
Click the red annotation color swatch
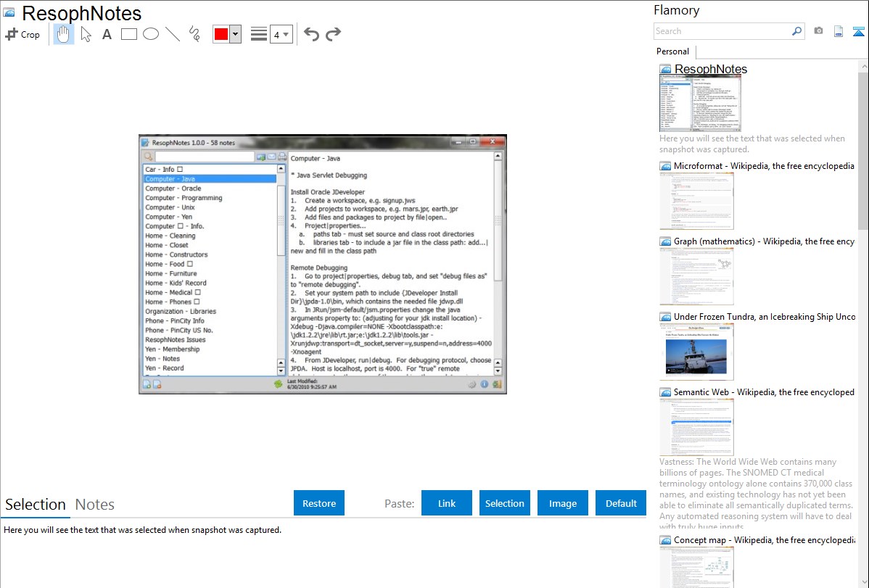coord(221,34)
